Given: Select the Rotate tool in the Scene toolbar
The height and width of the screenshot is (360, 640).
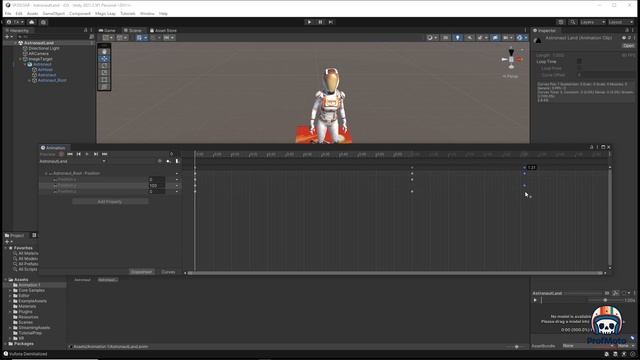Looking at the screenshot, I should pyautogui.click(x=104, y=66).
